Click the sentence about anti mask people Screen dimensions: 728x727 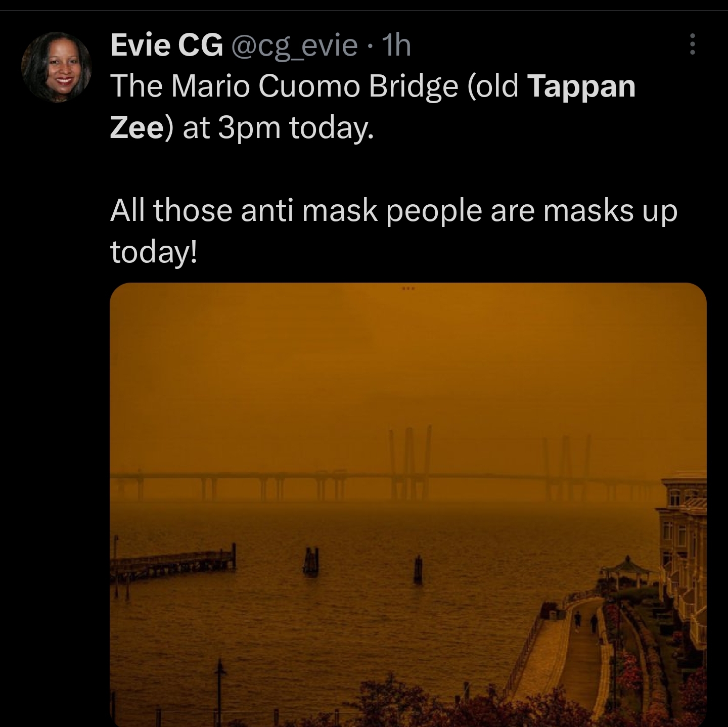click(393, 231)
